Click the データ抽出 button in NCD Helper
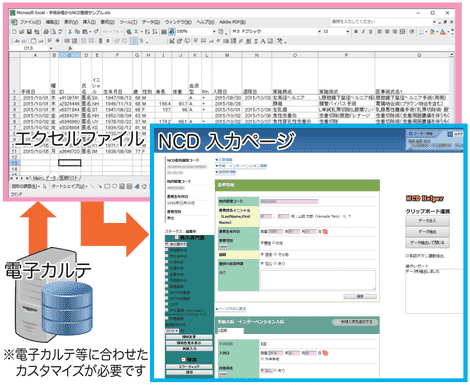The height and width of the screenshot is (385, 470). coord(427,232)
